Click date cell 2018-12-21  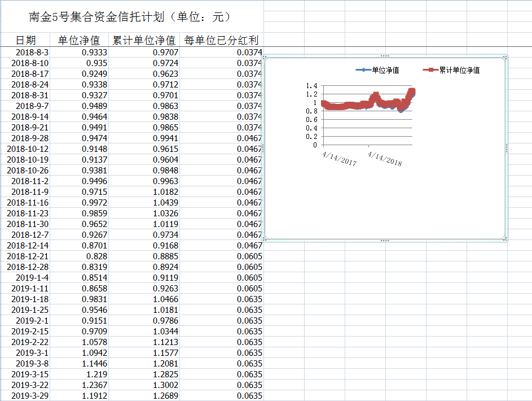point(25,256)
